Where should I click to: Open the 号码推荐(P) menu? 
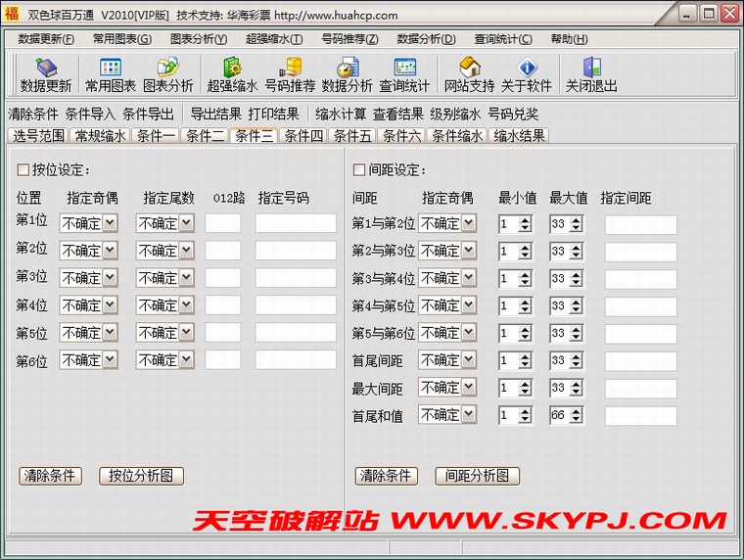click(x=349, y=39)
